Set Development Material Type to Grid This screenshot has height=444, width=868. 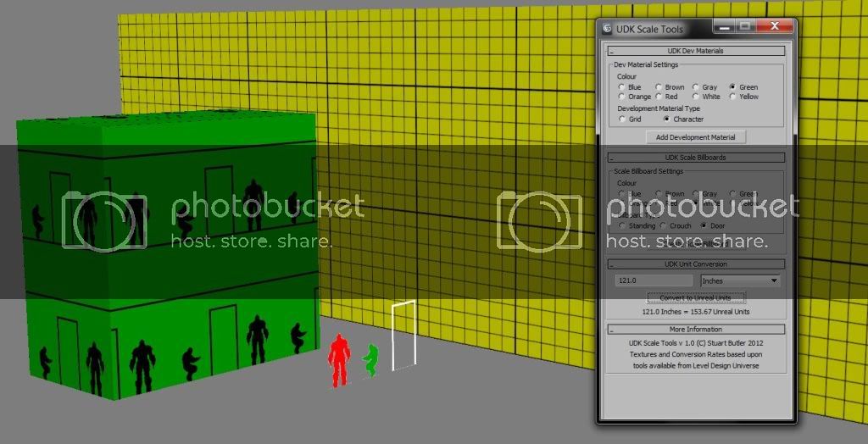point(622,119)
